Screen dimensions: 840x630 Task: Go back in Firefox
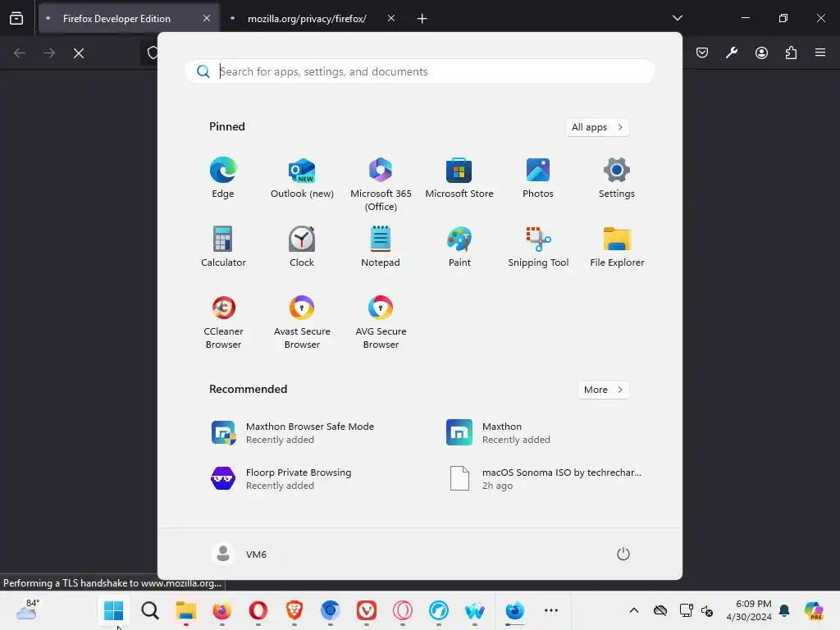click(20, 53)
